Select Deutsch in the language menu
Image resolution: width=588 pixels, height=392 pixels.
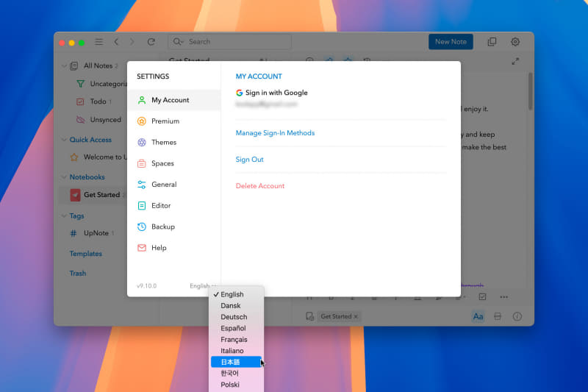pyautogui.click(x=236, y=317)
